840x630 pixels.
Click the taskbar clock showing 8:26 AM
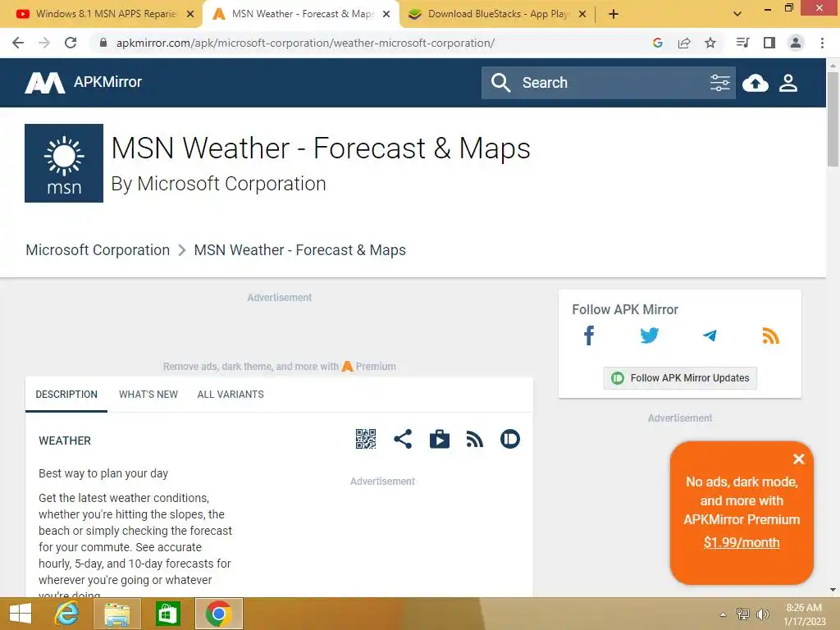click(x=804, y=614)
